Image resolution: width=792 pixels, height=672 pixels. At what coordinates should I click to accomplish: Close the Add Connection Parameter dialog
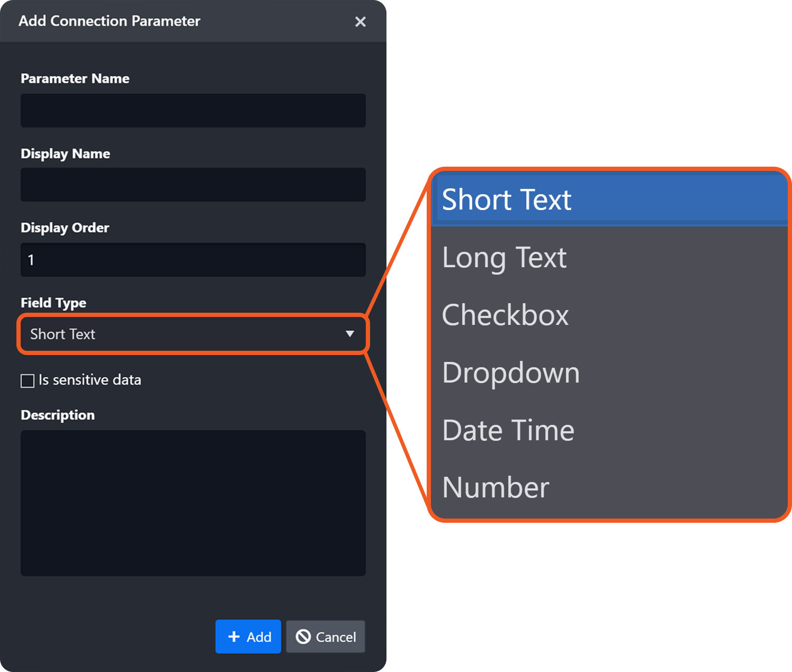(x=360, y=22)
